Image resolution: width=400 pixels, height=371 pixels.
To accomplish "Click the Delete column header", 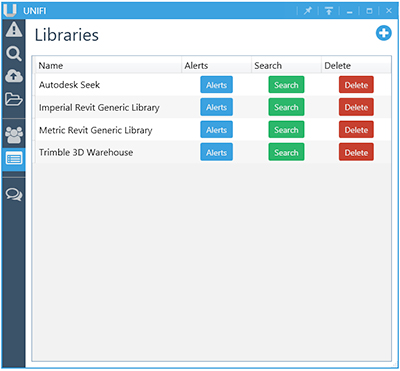I will (x=356, y=66).
